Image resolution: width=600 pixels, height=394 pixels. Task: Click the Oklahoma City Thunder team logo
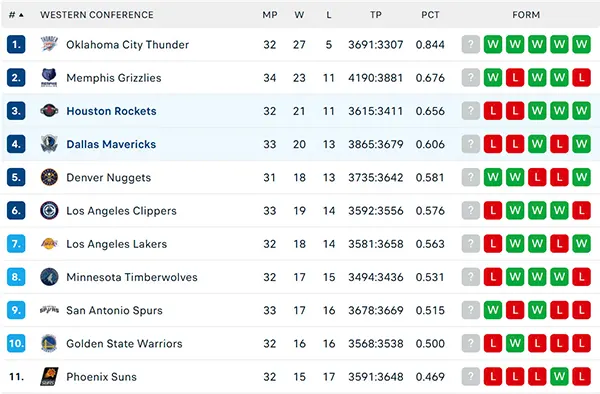[49, 44]
